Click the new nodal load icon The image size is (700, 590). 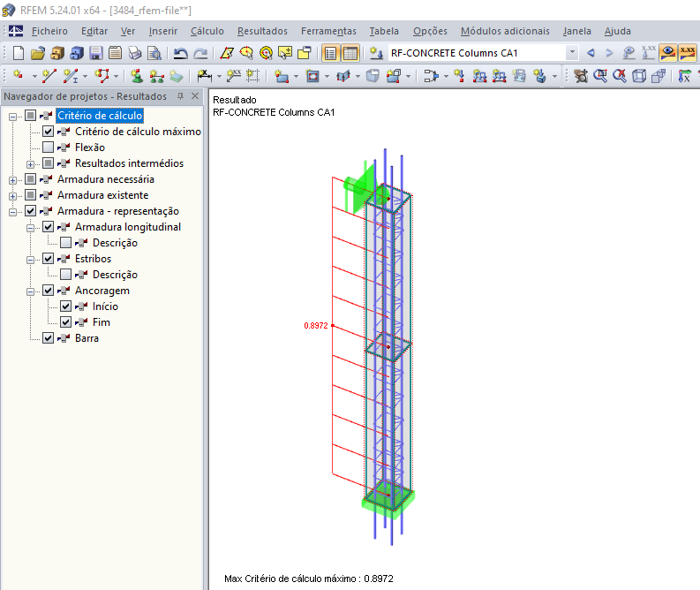click(459, 76)
